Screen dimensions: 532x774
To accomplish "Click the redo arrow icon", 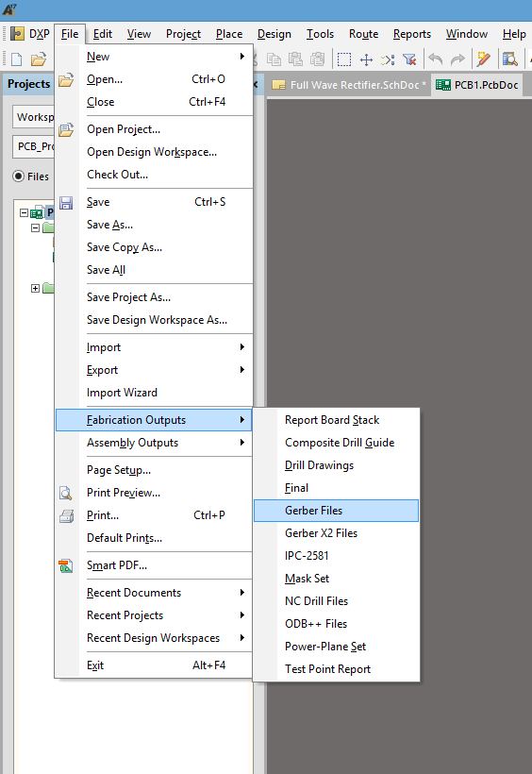I will click(458, 59).
